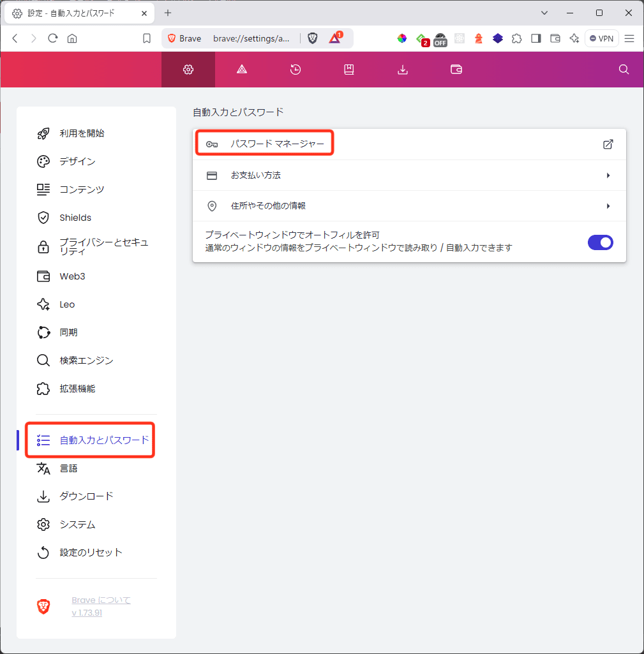Open the Leo AI icon in toolbar
Viewport: 644px width, 654px height.
point(574,38)
